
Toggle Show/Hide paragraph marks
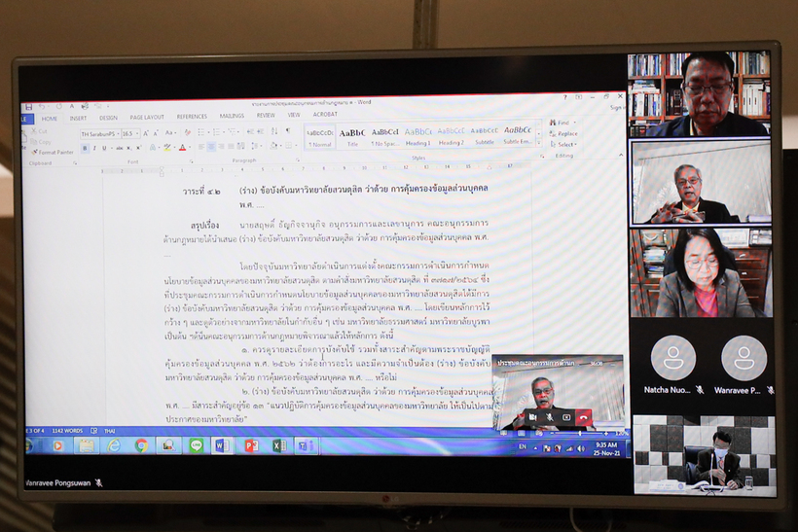[x=288, y=131]
